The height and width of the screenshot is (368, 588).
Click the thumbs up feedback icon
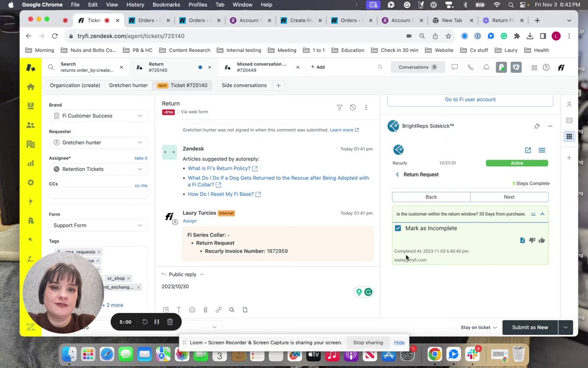[x=542, y=240]
